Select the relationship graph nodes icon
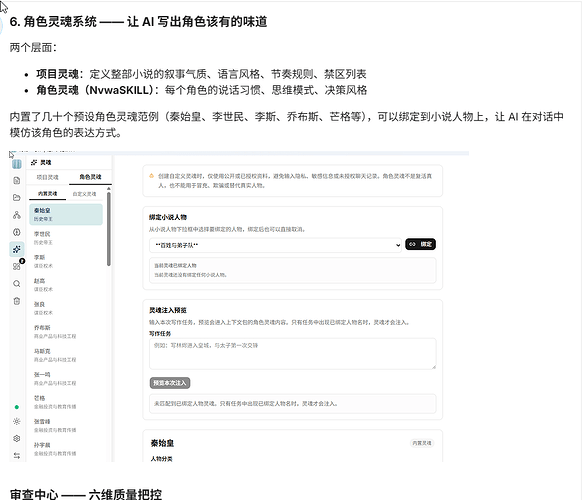This screenshot has width=582, height=500. [17, 215]
